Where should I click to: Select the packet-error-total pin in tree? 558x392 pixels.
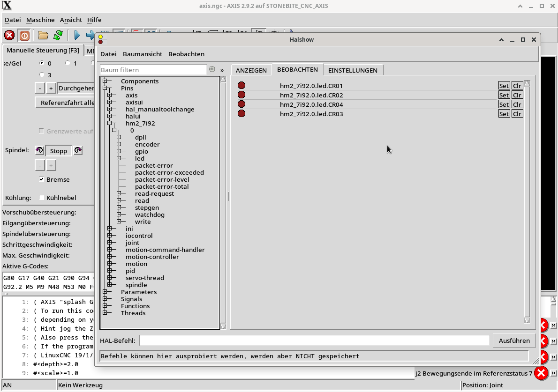point(162,186)
